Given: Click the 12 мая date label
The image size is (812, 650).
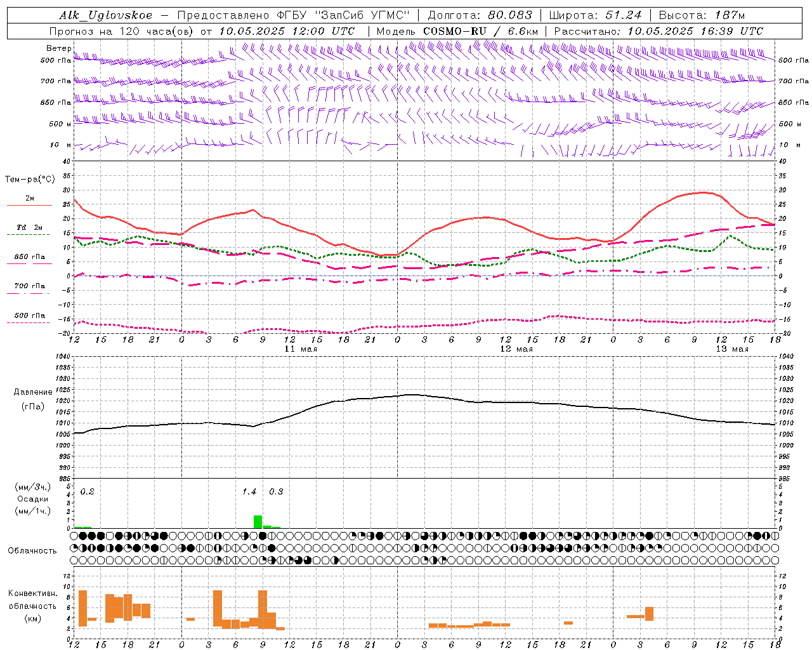Looking at the screenshot, I should [516, 348].
